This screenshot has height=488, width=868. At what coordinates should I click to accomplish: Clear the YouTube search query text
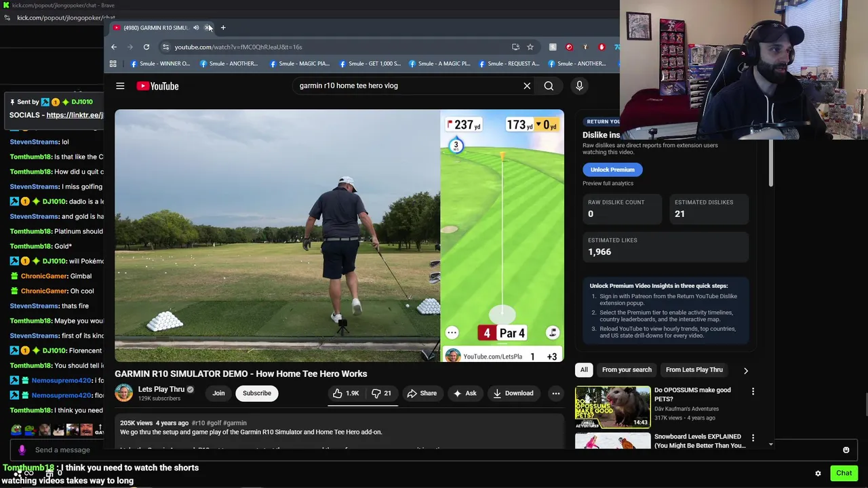tap(527, 86)
